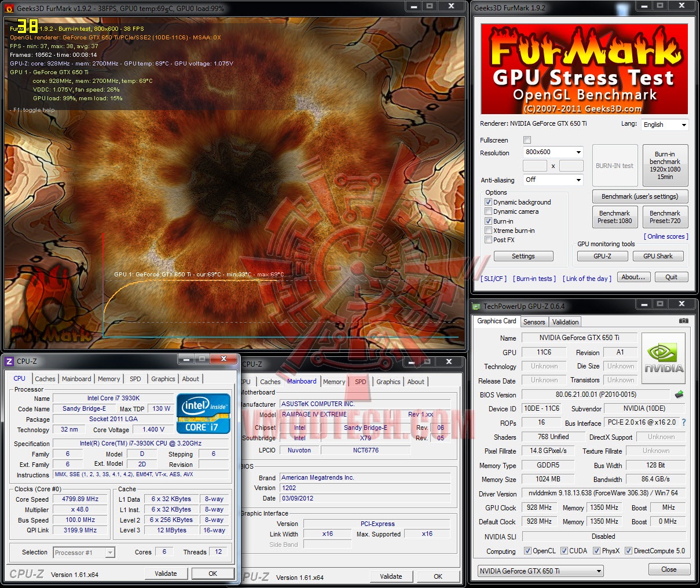Click the NVIDIA logo in GPU-Z
700x588 pixels.
664,359
